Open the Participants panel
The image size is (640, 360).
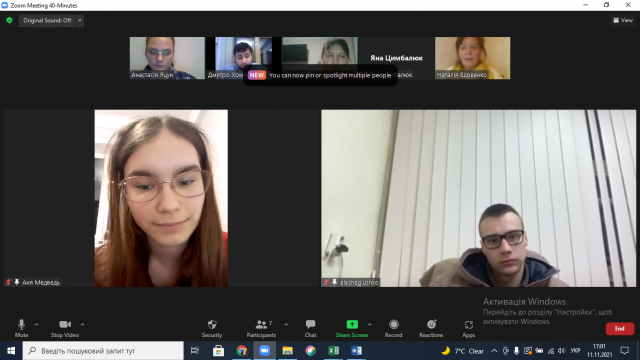pos(261,328)
